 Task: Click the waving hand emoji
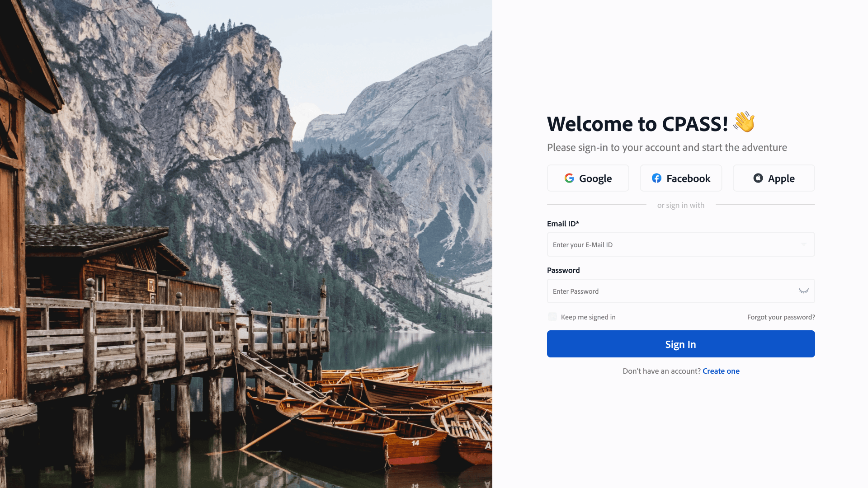click(x=744, y=122)
